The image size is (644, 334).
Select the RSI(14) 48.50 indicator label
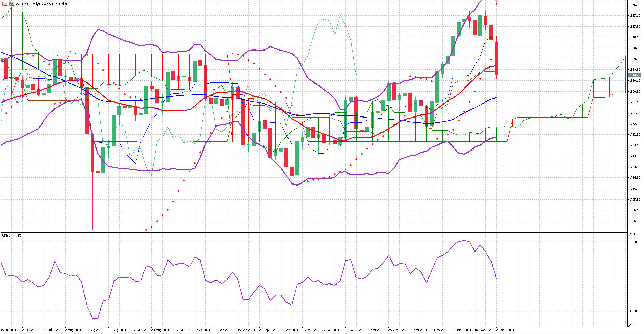11,235
